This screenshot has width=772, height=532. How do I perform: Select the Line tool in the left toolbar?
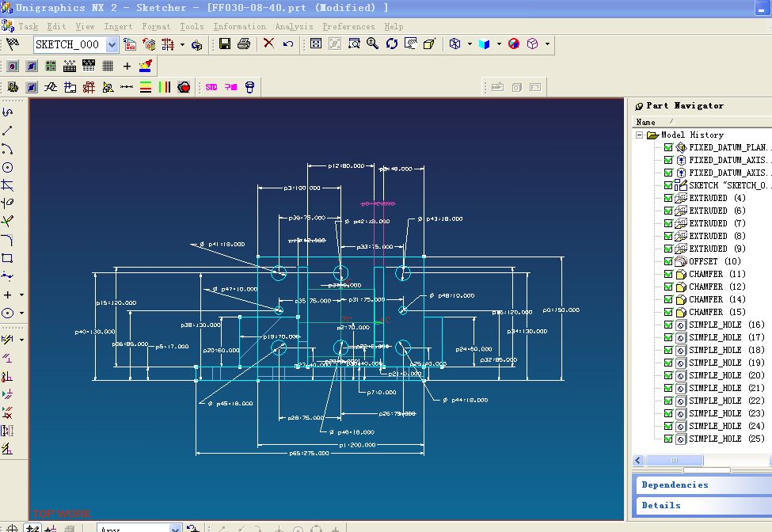coord(7,131)
